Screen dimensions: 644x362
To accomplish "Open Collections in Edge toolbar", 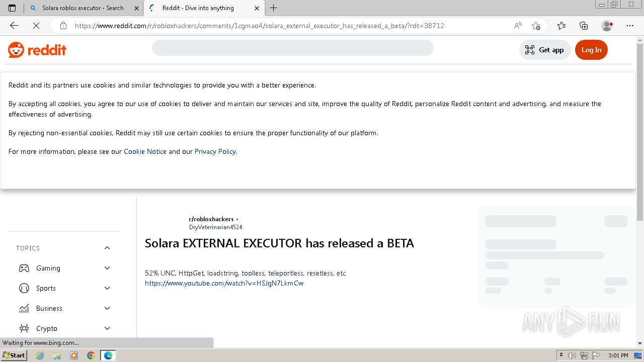I will 584,26.
